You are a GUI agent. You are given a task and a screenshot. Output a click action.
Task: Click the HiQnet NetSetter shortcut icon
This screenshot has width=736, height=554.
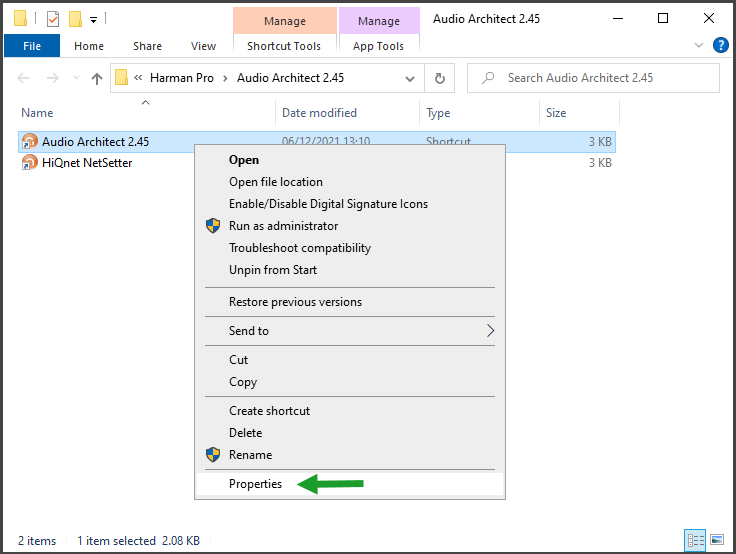[x=29, y=162]
